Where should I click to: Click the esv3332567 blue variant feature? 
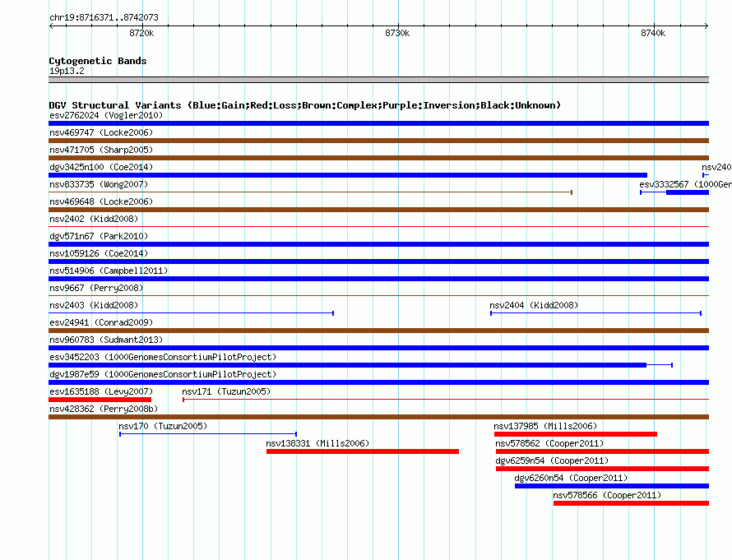pyautogui.click(x=674, y=192)
